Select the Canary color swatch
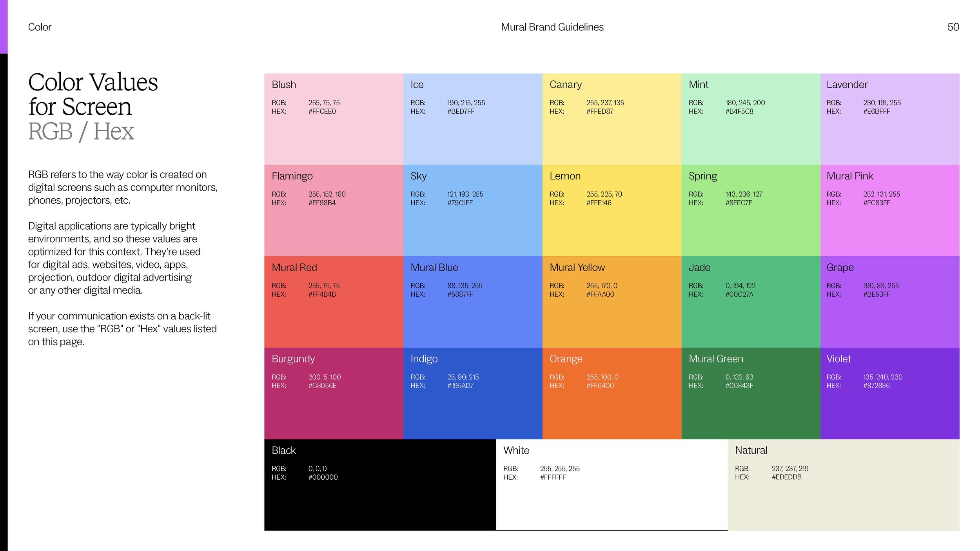The image size is (980, 551). (x=612, y=119)
